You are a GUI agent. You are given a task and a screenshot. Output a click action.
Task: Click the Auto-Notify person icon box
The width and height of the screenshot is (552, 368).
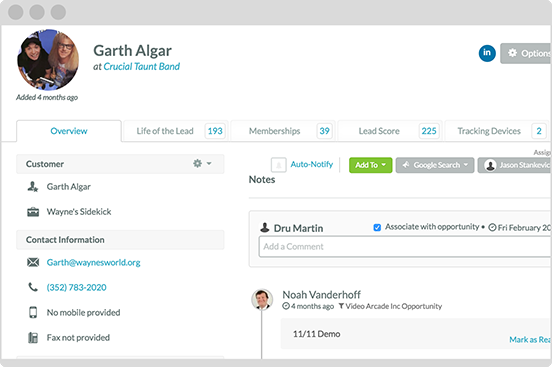278,165
